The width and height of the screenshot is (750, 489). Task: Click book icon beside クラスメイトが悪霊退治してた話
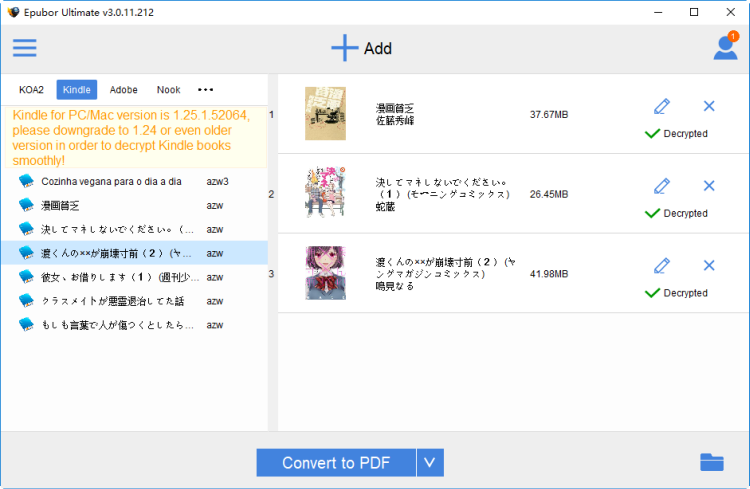click(x=26, y=301)
